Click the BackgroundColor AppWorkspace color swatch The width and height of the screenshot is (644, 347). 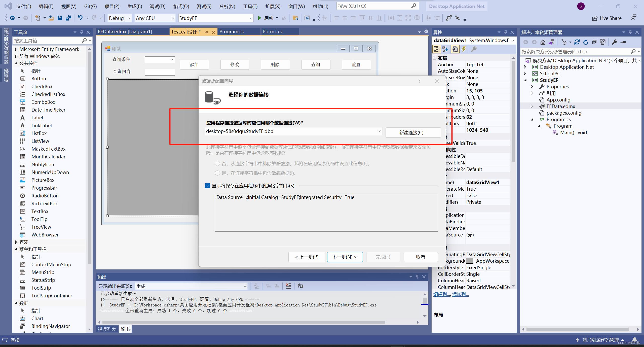pyautogui.click(x=469, y=261)
